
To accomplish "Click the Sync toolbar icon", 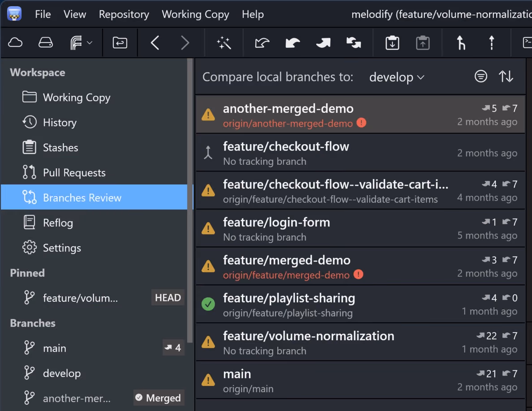I will pos(353,43).
